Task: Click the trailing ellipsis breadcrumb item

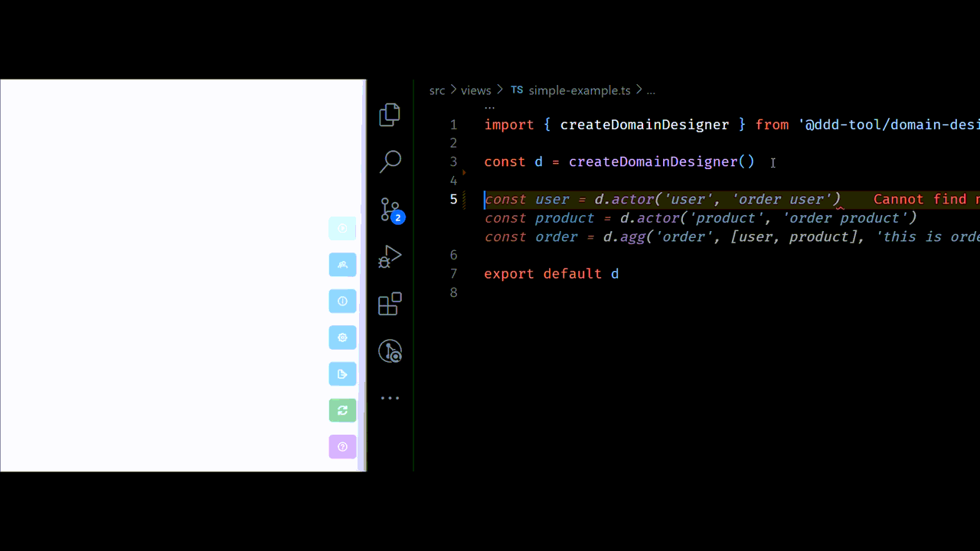Action: [651, 90]
